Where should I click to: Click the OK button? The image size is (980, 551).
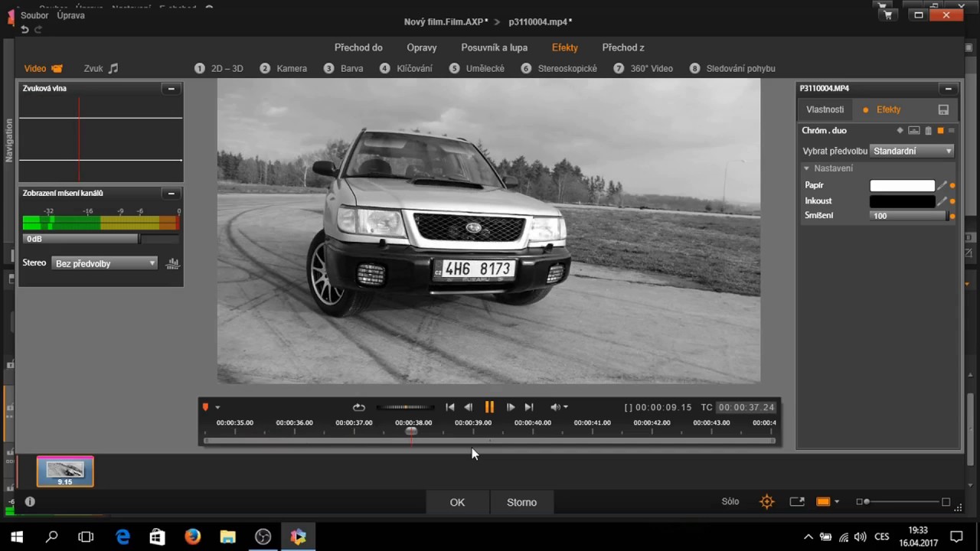click(457, 502)
